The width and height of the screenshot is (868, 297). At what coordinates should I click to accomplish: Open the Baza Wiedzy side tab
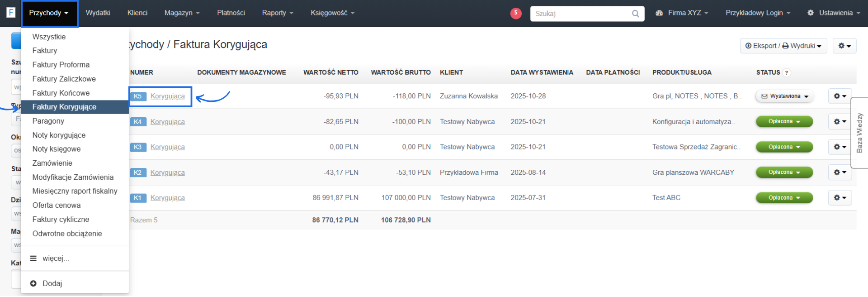tap(859, 133)
